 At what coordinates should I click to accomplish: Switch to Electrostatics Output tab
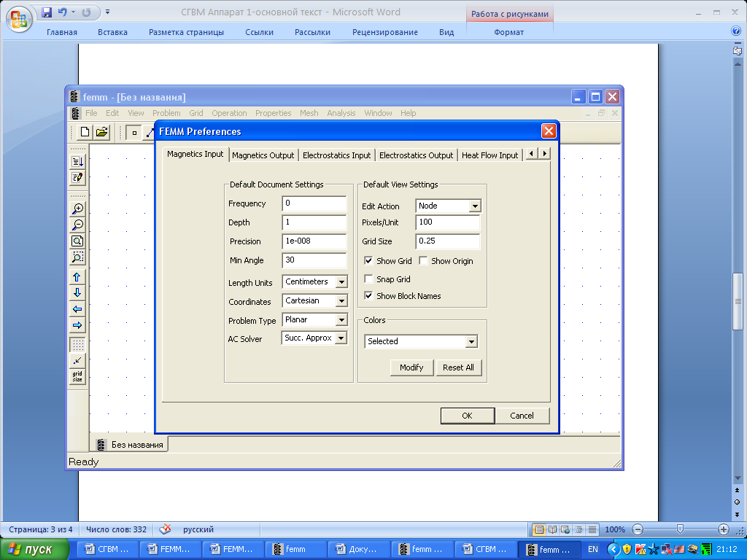(x=416, y=155)
